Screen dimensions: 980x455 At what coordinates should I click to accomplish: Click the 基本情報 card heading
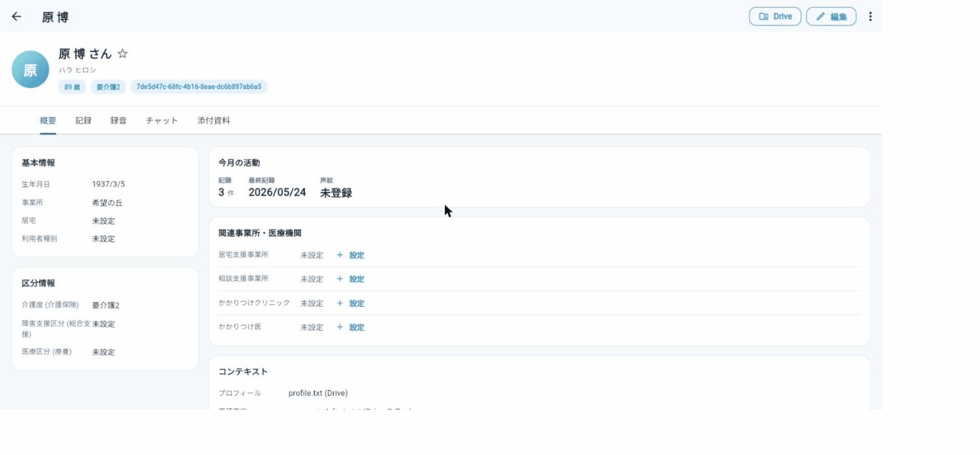(x=38, y=163)
